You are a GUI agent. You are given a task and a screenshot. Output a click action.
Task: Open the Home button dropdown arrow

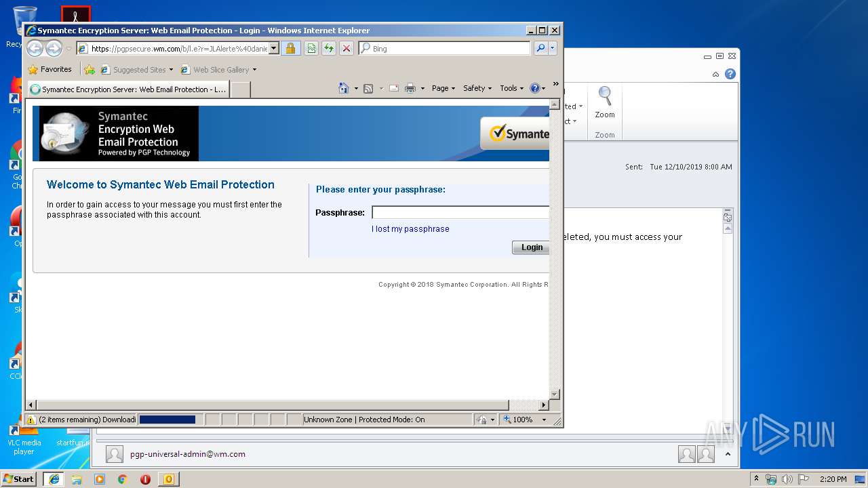tap(356, 88)
